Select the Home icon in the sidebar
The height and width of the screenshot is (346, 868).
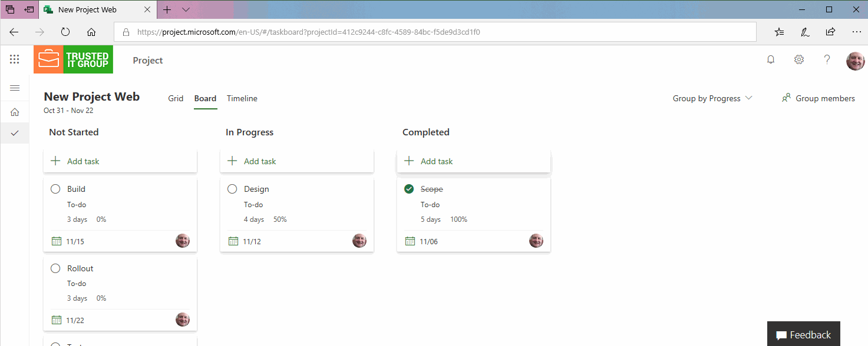[x=15, y=111]
